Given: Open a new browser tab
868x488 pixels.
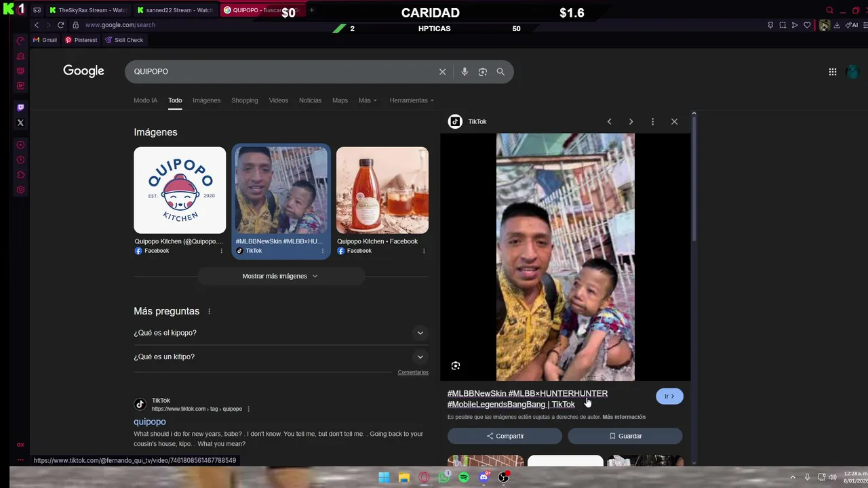Looking at the screenshot, I should pos(312,10).
